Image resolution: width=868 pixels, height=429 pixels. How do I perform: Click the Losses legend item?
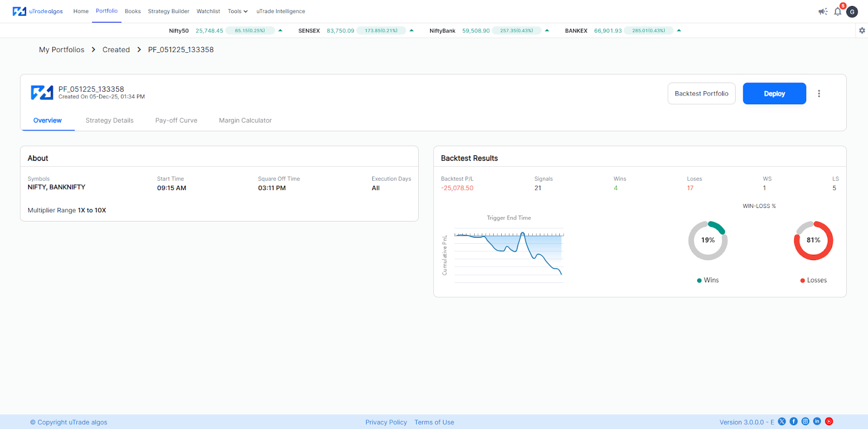813,280
